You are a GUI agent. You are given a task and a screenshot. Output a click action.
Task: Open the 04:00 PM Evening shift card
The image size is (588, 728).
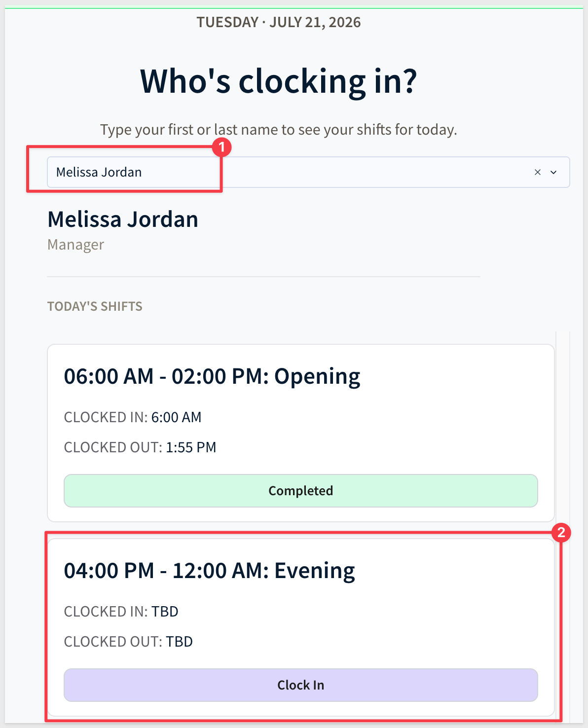point(301,627)
